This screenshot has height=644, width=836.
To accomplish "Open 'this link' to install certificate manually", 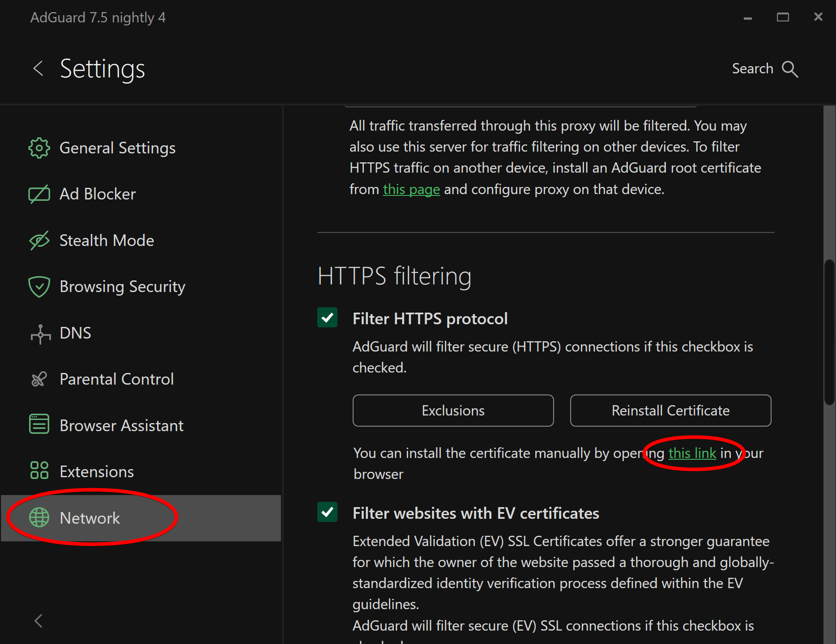I will coord(692,453).
